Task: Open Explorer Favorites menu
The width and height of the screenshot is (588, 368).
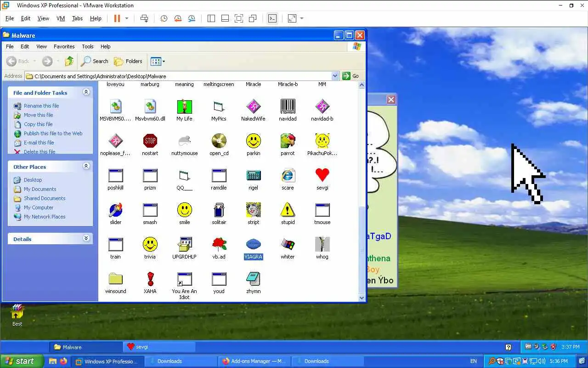Action: coord(64,46)
